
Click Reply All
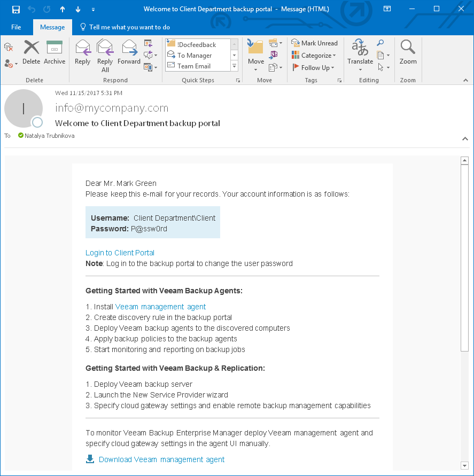coord(105,56)
